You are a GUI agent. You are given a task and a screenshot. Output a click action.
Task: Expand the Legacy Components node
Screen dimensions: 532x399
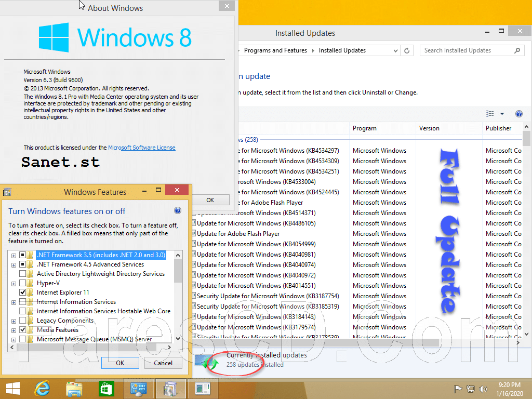click(14, 321)
